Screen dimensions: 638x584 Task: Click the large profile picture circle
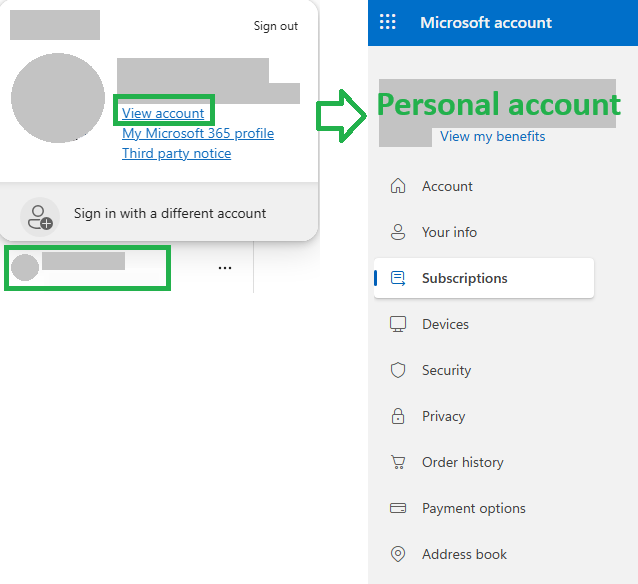coord(58,98)
